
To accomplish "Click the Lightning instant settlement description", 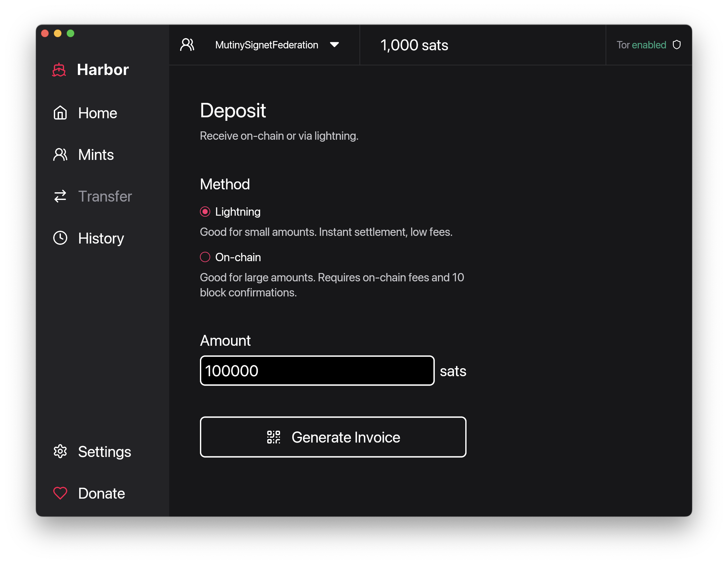I will coord(326,232).
